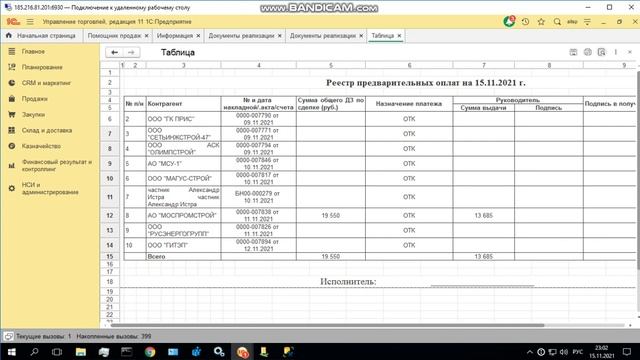Open the Windows Start menu
The height and width of the screenshot is (360, 640).
[x=11, y=352]
